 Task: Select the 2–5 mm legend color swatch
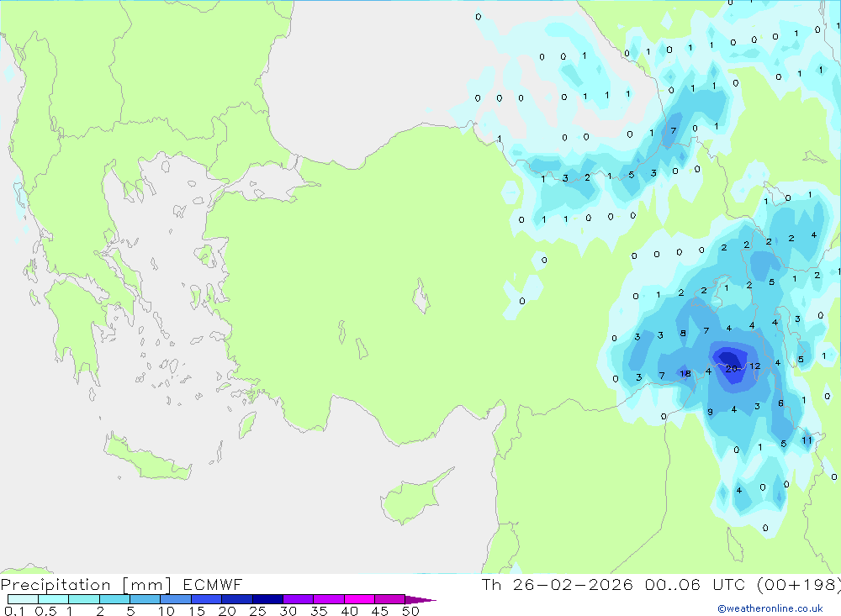[114, 599]
